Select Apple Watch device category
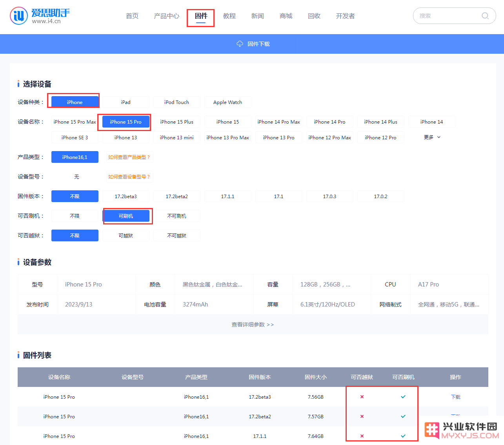This screenshot has height=445, width=504. [228, 102]
